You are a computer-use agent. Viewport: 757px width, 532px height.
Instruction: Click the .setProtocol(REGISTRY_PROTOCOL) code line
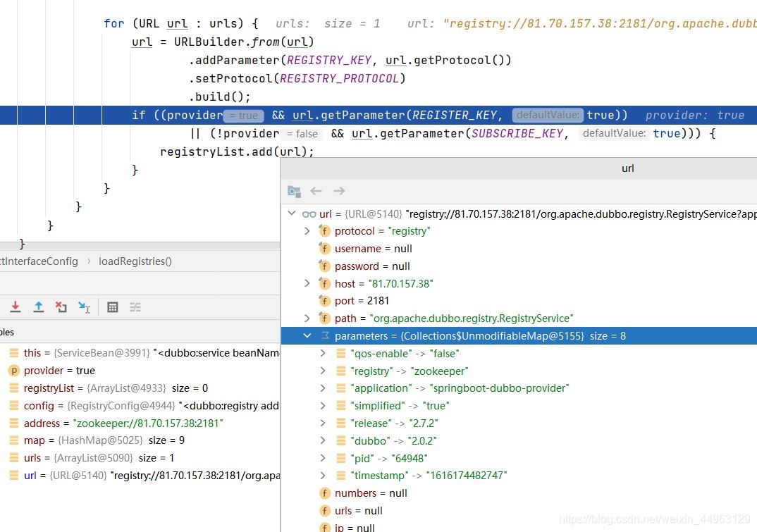297,78
